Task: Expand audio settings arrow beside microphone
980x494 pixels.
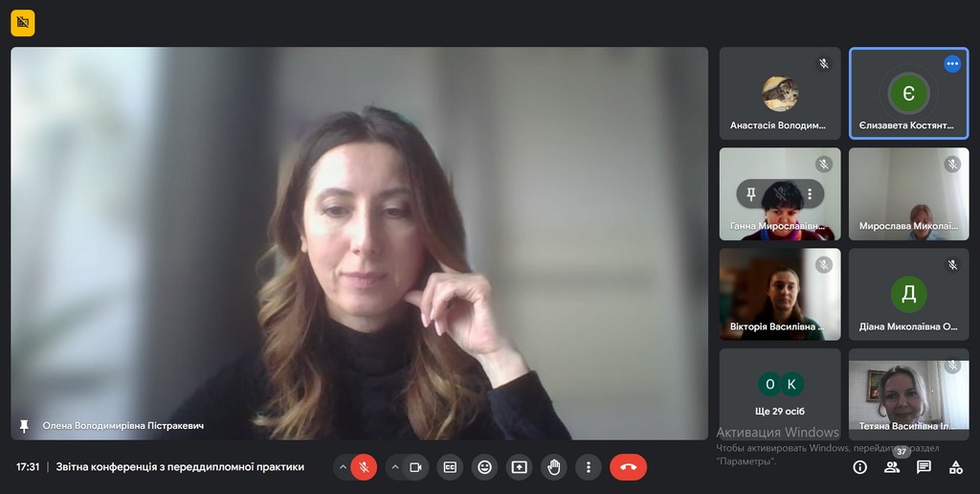Action: pos(343,467)
